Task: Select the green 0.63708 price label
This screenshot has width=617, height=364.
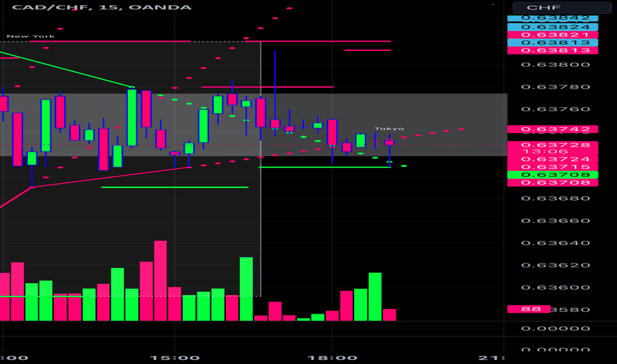Action: (x=553, y=175)
